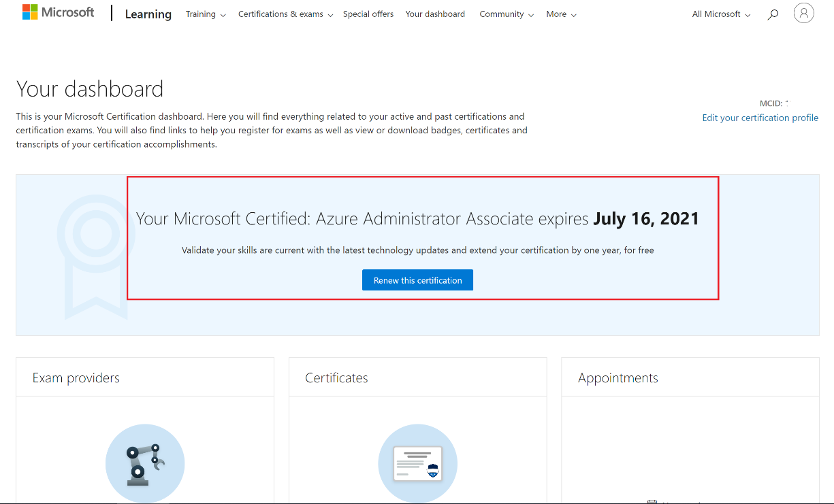The width and height of the screenshot is (834, 504).
Task: Click the Microsoft logo
Action: pyautogui.click(x=58, y=13)
